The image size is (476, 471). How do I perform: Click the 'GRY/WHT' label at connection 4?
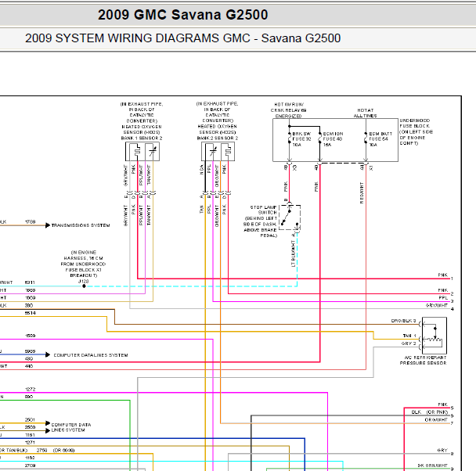pyautogui.click(x=437, y=305)
